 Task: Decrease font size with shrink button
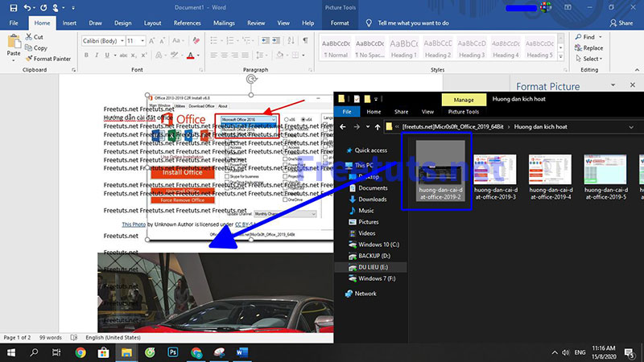tap(163, 41)
